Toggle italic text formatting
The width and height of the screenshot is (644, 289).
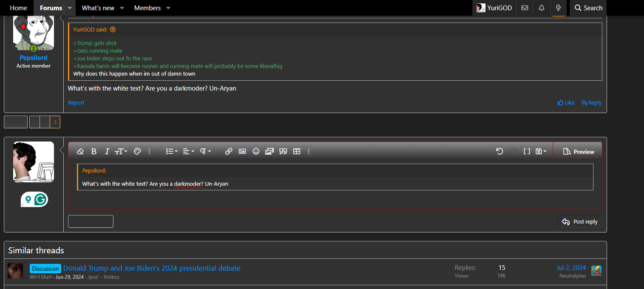click(107, 151)
